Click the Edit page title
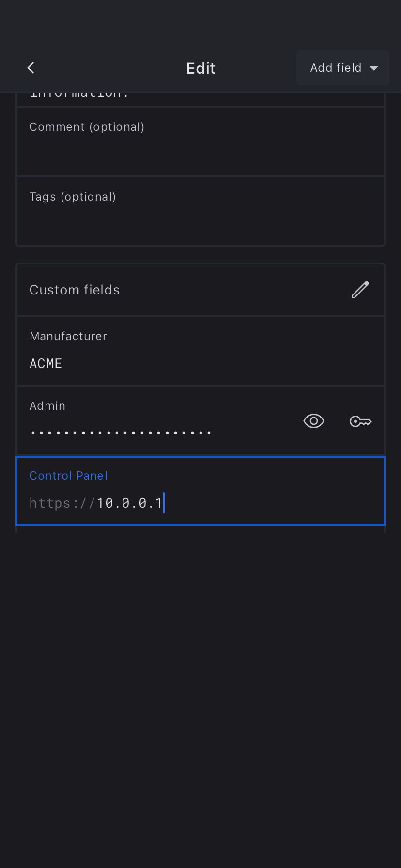Viewport: 401px width, 868px height. coord(200,68)
